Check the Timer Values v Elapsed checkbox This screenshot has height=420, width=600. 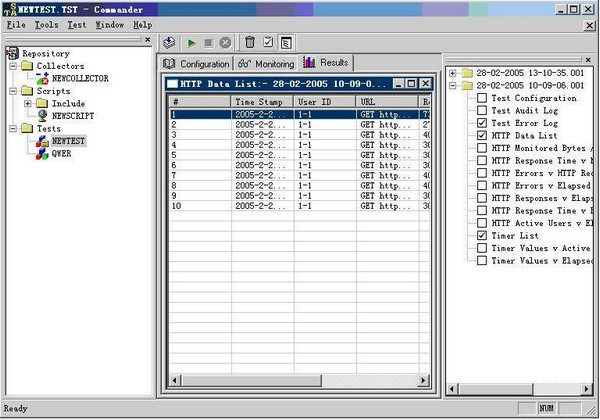click(482, 260)
